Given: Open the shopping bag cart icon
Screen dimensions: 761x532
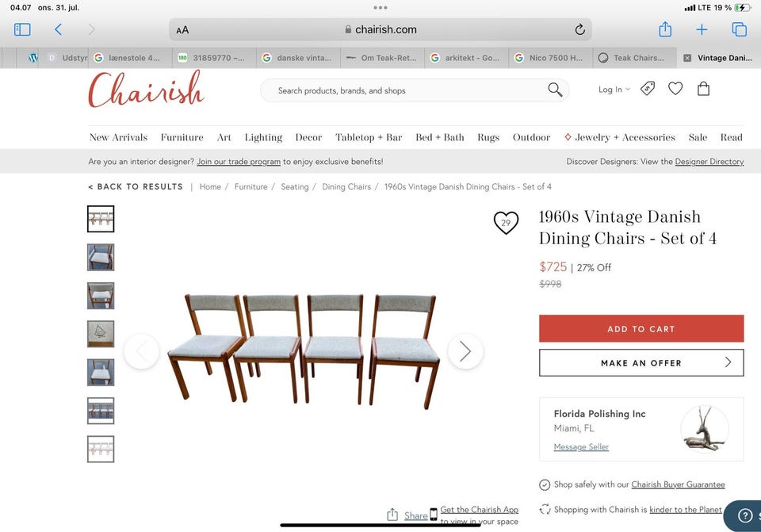Looking at the screenshot, I should [x=703, y=88].
